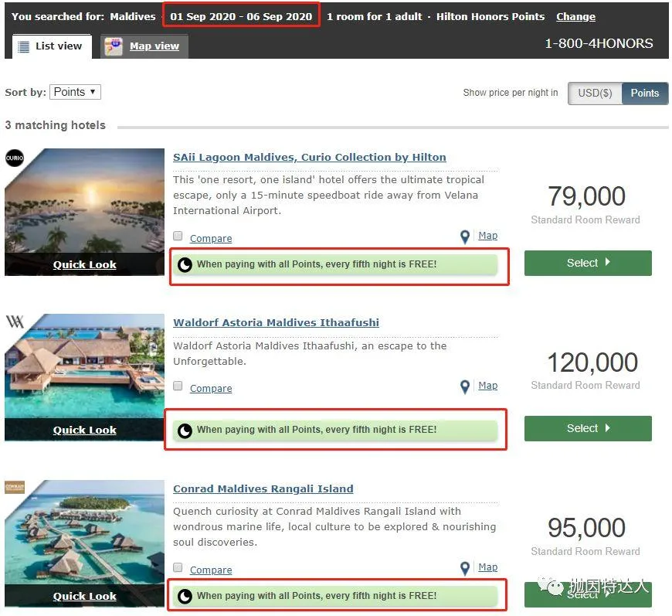
Task: Click the map view icon
Action: pos(114,46)
